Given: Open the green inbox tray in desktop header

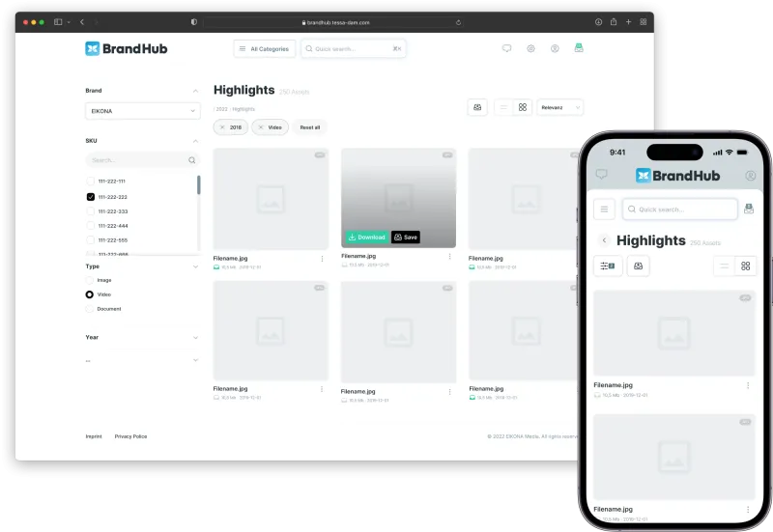Looking at the screenshot, I should pyautogui.click(x=579, y=47).
